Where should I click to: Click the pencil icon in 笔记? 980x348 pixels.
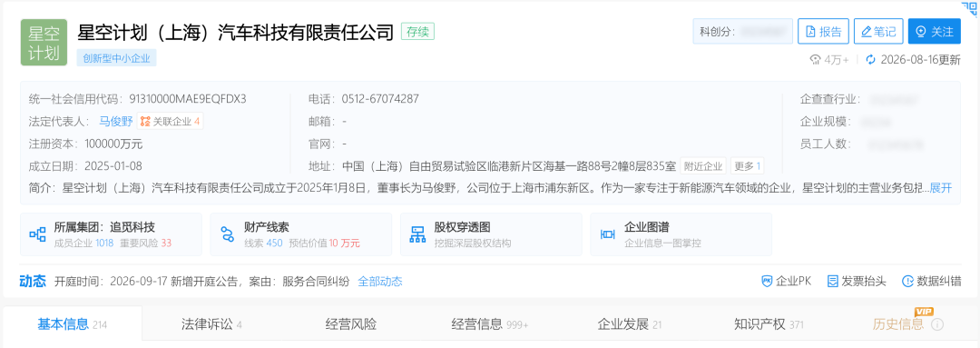[867, 31]
